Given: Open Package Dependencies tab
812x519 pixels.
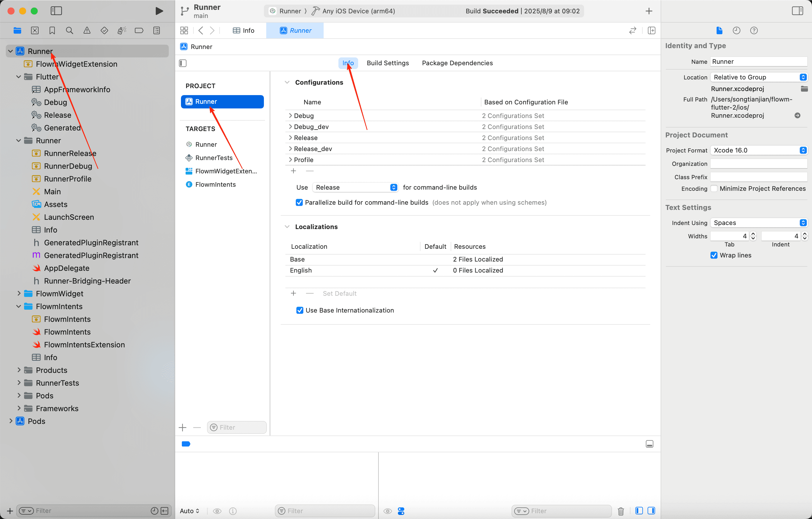Looking at the screenshot, I should [457, 63].
